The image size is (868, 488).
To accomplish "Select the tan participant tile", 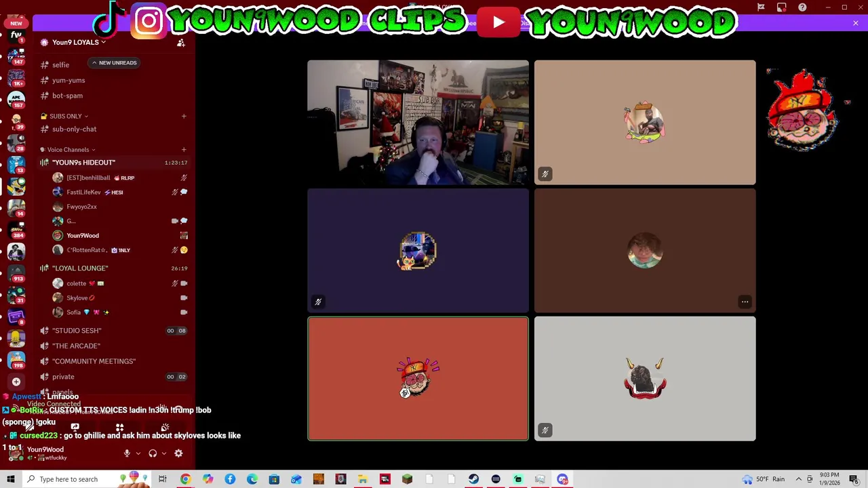I will click(645, 123).
